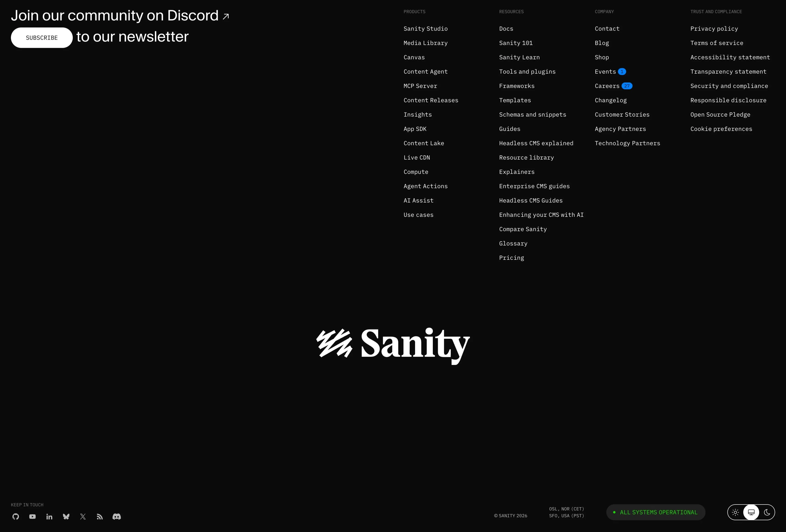Switch to light theme sun toggle
The width and height of the screenshot is (786, 532).
[x=735, y=512]
